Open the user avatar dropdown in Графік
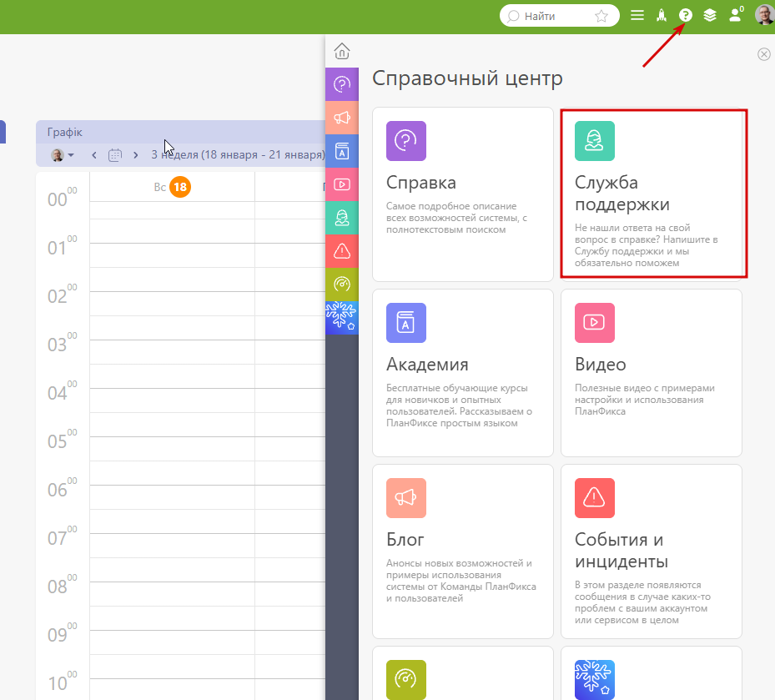This screenshot has height=700, width=775. [63, 155]
